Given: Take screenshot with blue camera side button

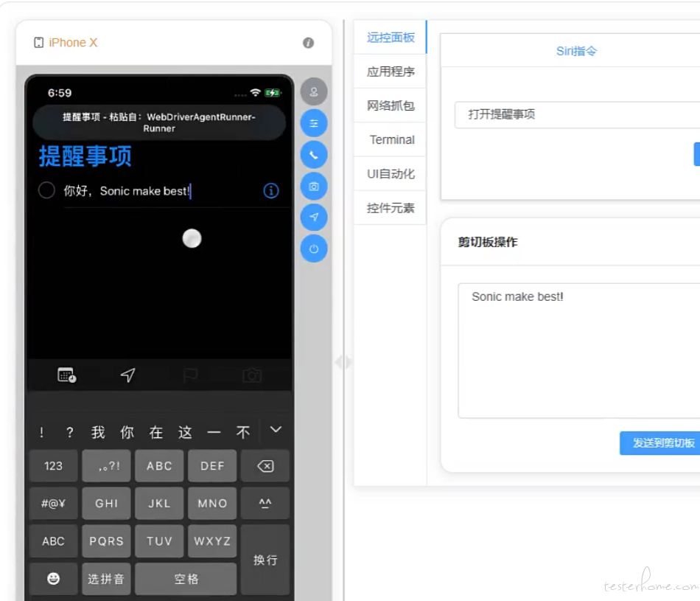Looking at the screenshot, I should click(314, 187).
